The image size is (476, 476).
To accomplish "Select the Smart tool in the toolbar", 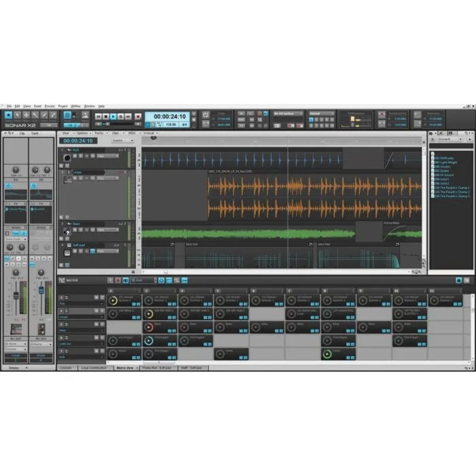I will click(8, 116).
